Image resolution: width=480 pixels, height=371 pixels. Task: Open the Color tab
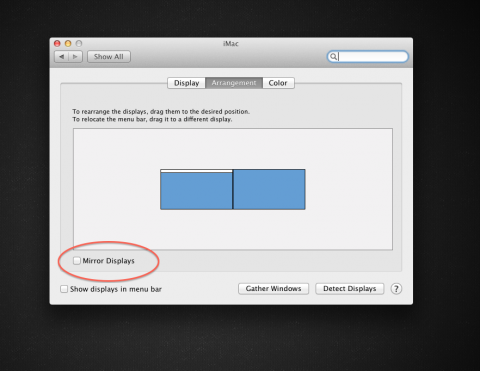coord(278,83)
